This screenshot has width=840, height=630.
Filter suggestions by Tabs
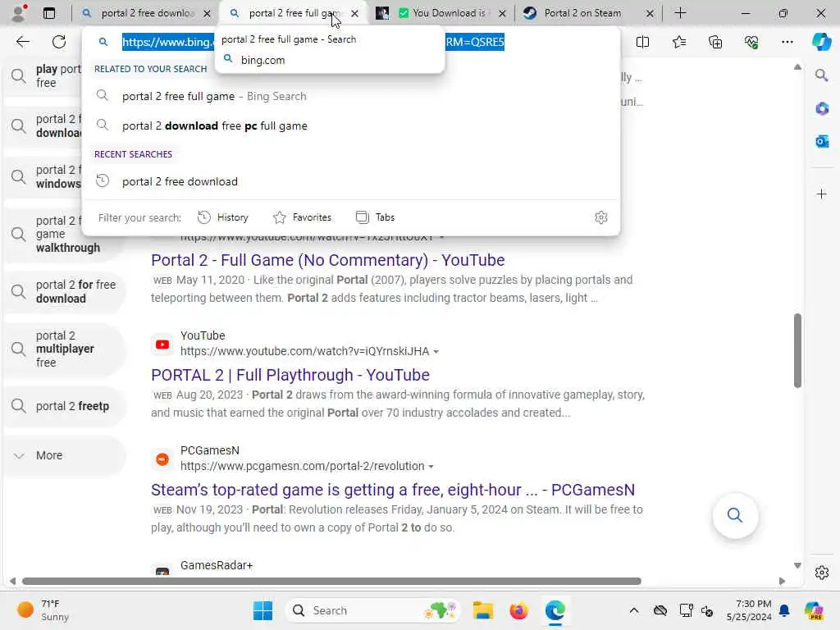point(375,217)
